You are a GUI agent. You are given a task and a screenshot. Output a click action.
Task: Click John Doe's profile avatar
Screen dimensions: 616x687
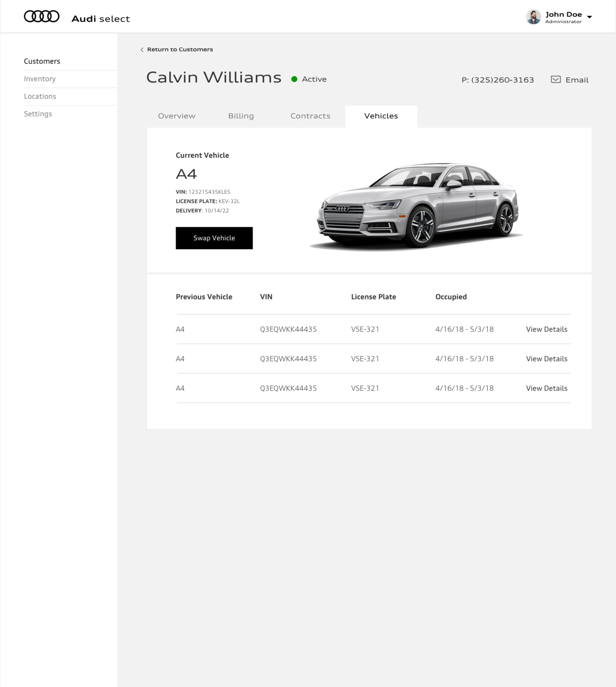tap(534, 17)
